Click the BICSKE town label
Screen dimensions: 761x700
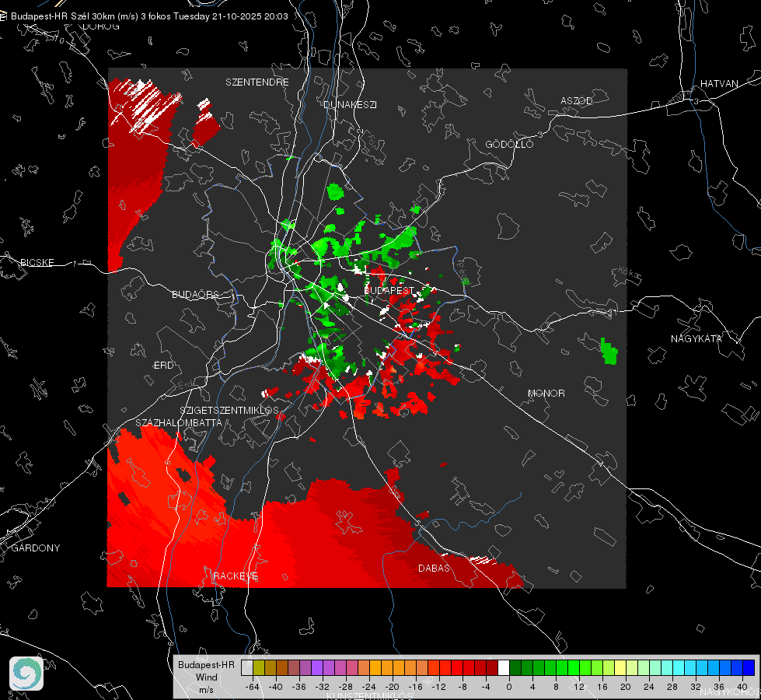pos(37,262)
